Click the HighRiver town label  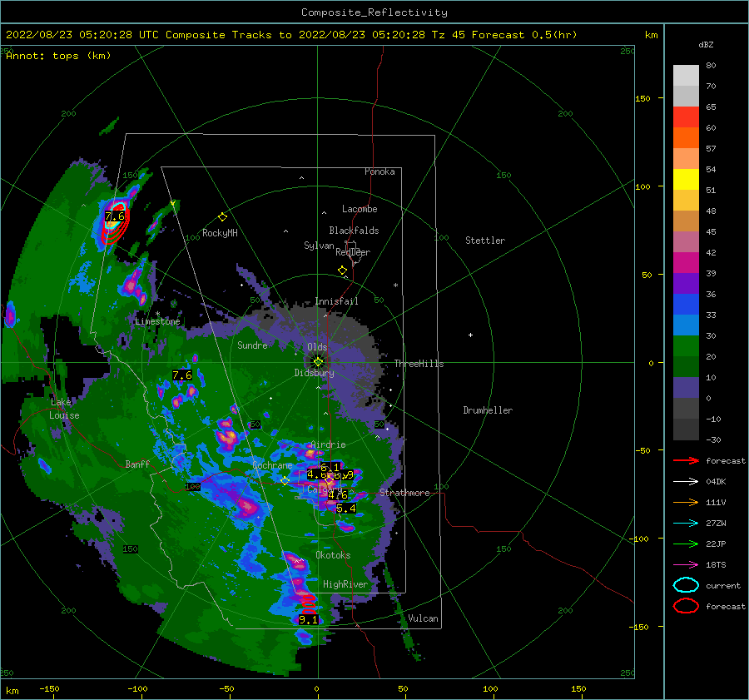(345, 584)
